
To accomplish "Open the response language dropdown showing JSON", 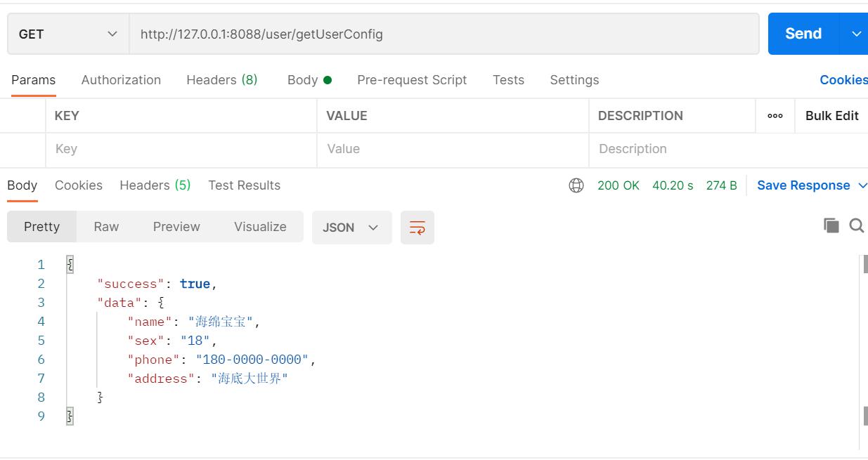I will (x=351, y=227).
